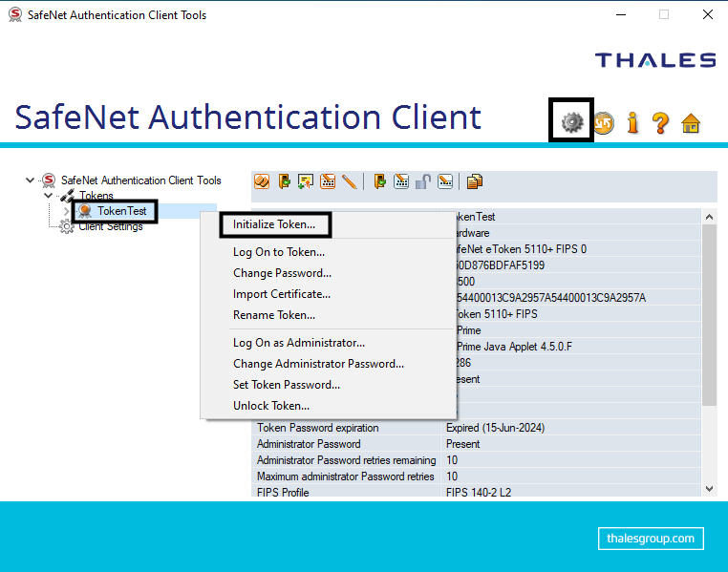Click the grey padlock Unlock Token icon

click(423, 180)
